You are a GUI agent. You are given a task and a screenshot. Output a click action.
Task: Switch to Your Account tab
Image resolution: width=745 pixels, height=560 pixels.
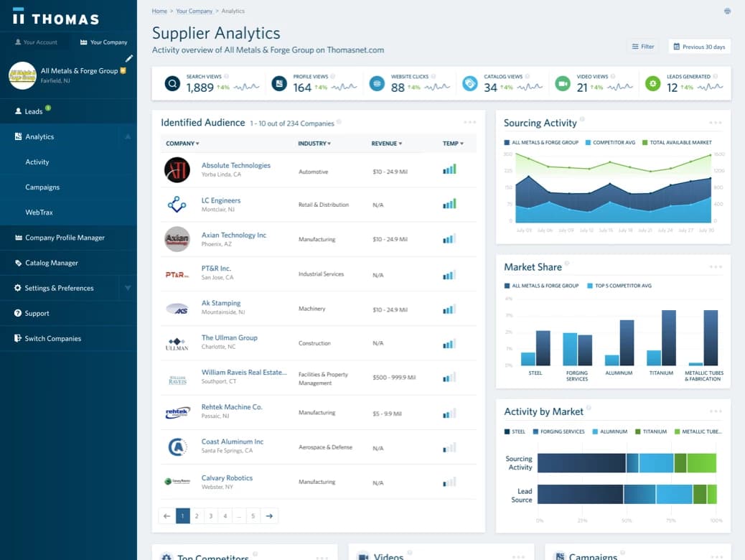tap(36, 42)
